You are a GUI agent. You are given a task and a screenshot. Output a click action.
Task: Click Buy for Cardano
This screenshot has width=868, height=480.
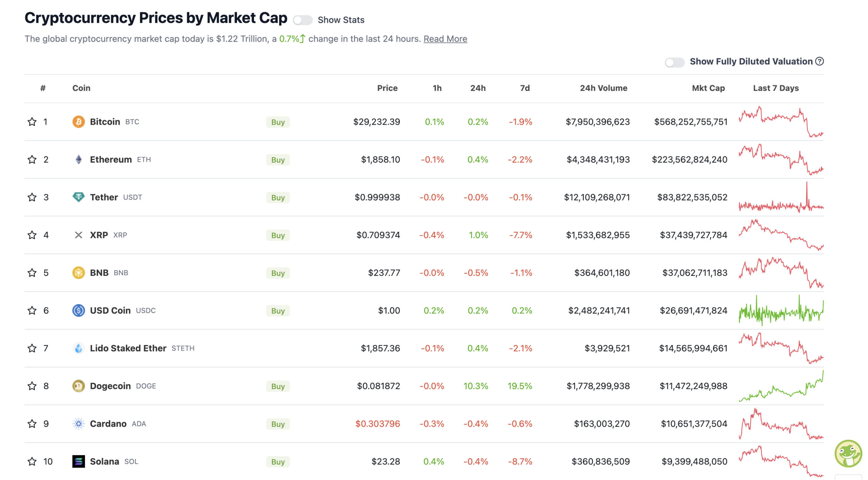point(278,424)
